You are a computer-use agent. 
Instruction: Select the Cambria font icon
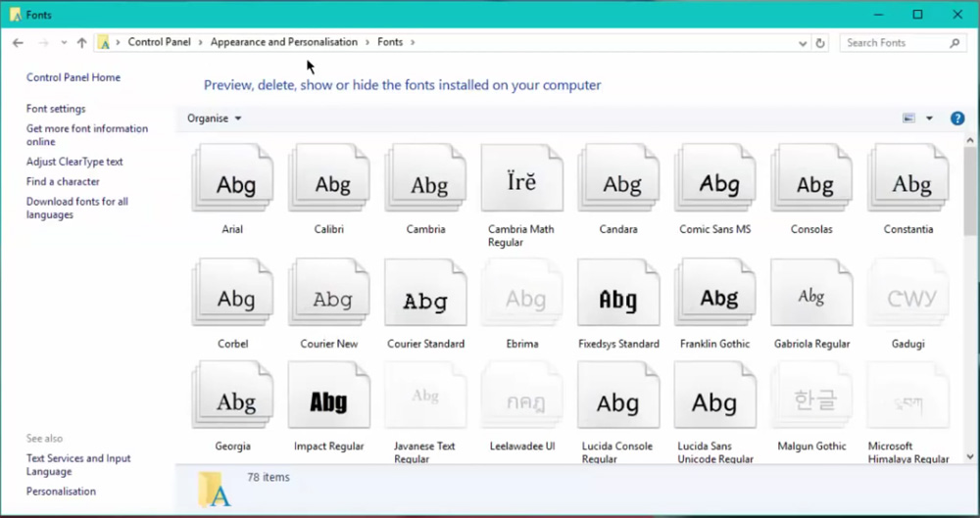[x=425, y=179]
